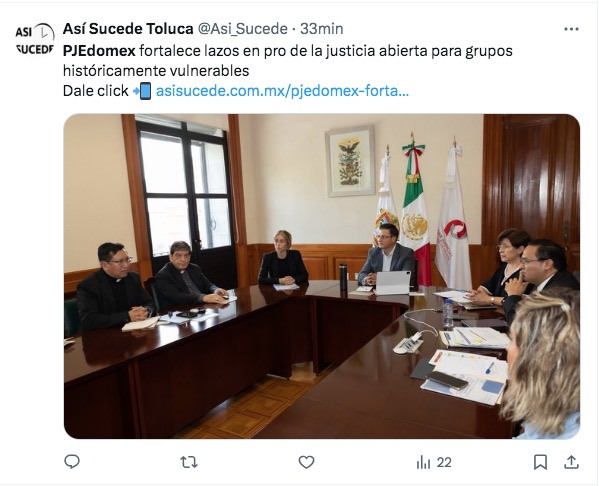This screenshot has width=599, height=486.
Task: Enlarge the meeting room photo
Action: (322, 276)
